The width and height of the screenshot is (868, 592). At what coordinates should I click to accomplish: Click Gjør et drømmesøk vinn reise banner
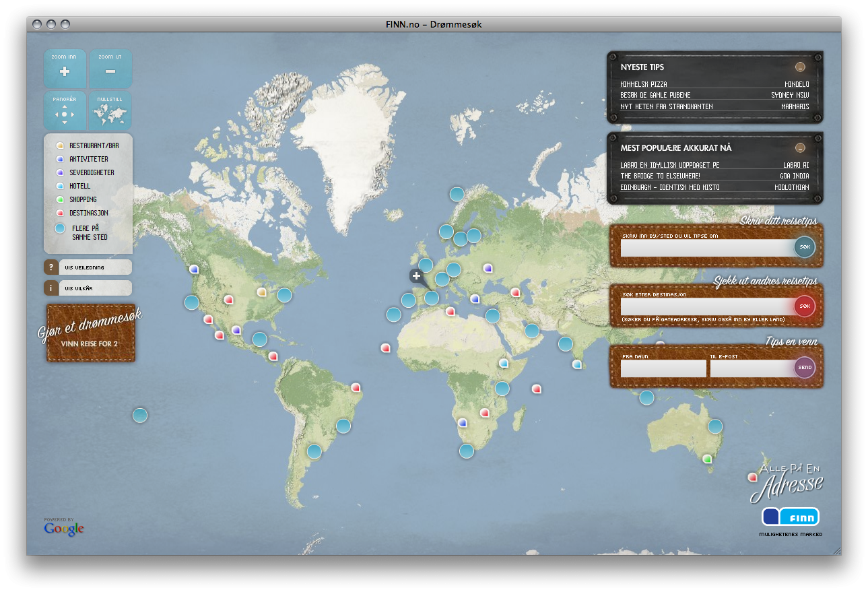pyautogui.click(x=90, y=333)
